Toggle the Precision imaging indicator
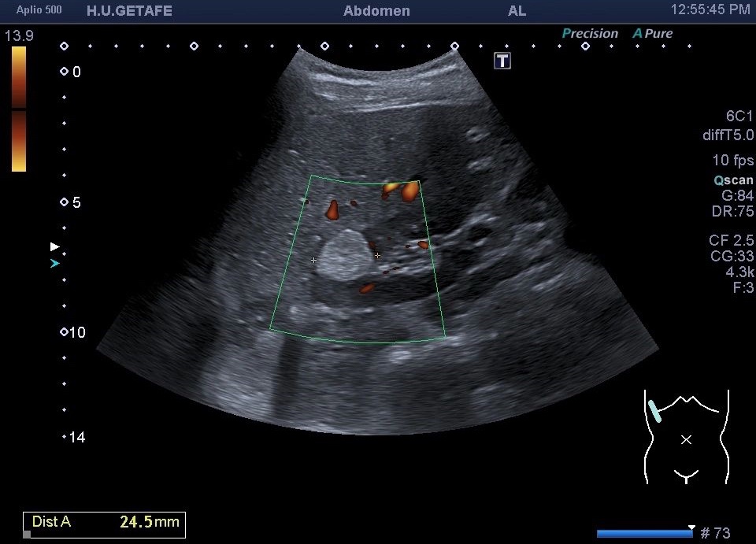The width and height of the screenshot is (756, 544). point(590,34)
